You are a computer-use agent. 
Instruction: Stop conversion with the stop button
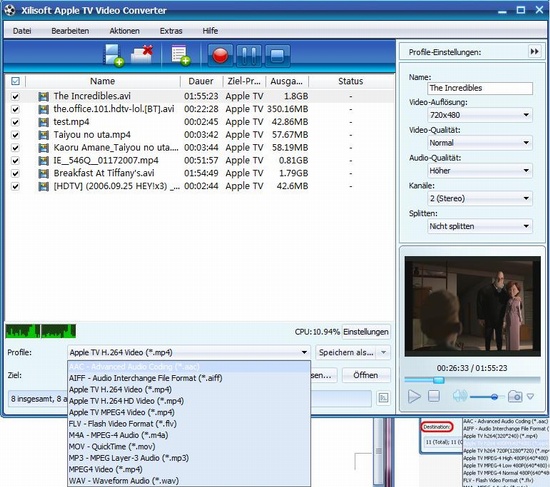coord(277,56)
